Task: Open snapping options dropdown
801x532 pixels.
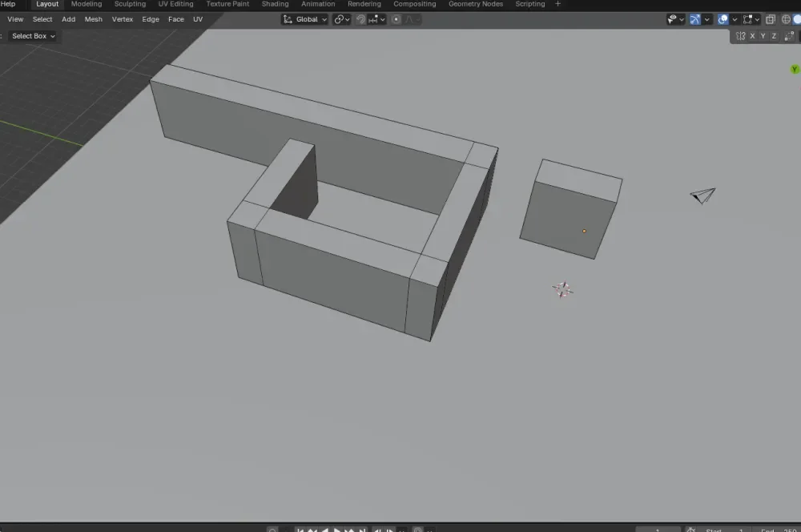Action: (x=377, y=19)
